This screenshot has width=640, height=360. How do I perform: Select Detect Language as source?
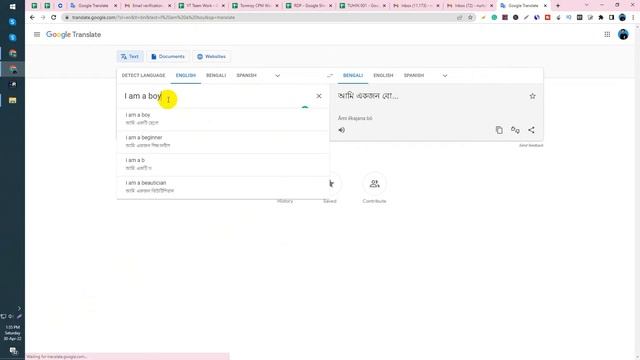(x=143, y=76)
